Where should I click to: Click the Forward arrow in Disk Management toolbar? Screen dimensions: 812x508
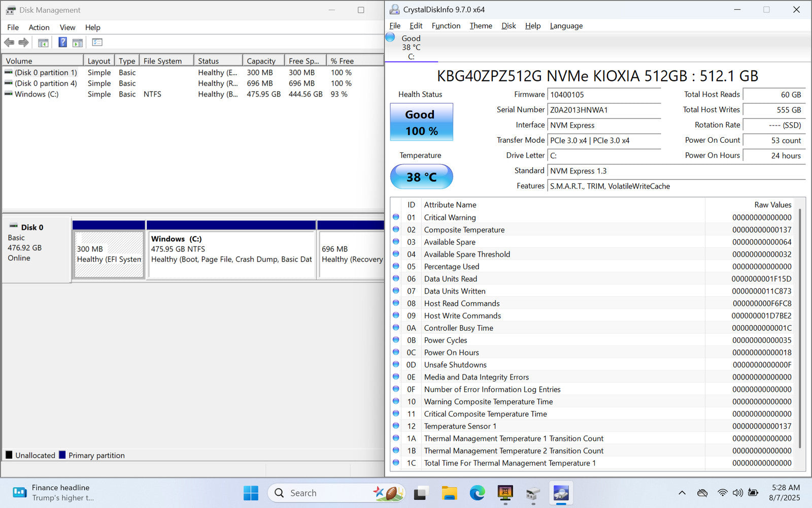coord(23,43)
